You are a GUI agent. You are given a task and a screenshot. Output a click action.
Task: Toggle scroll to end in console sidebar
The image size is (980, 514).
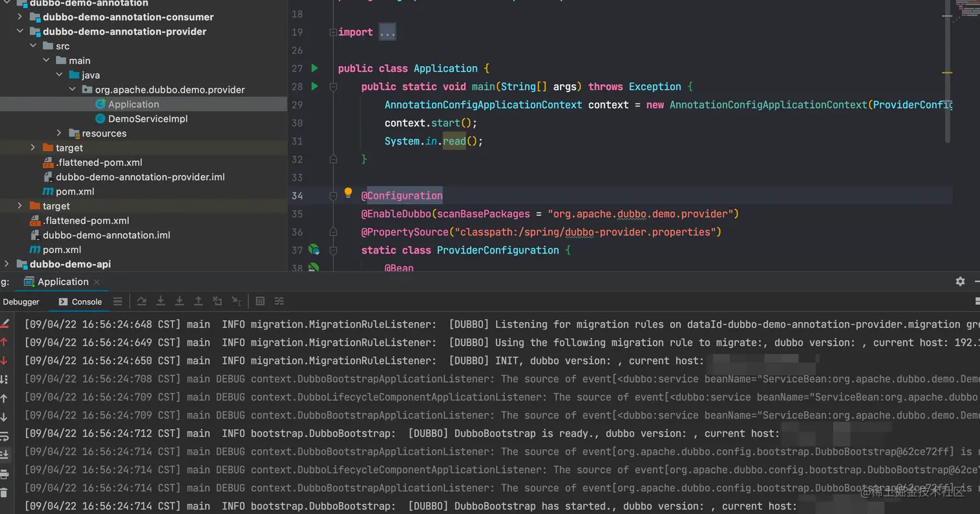(4, 455)
